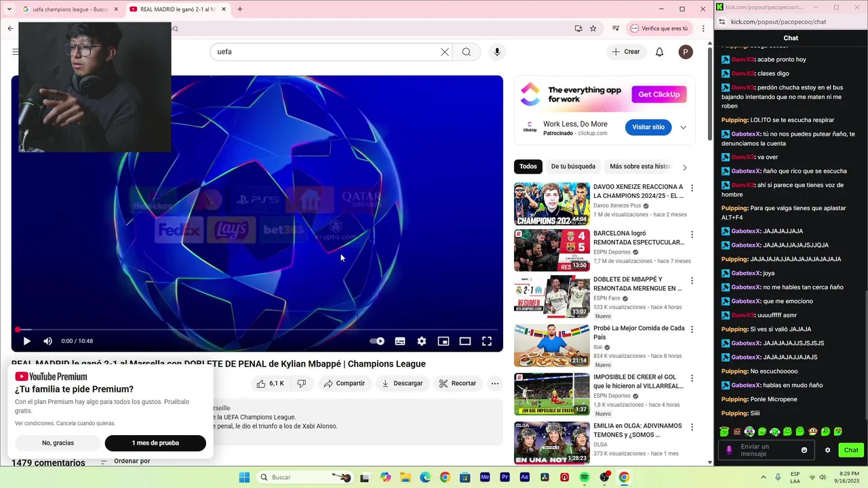
Task: Play the YouTube video
Action: 27,341
